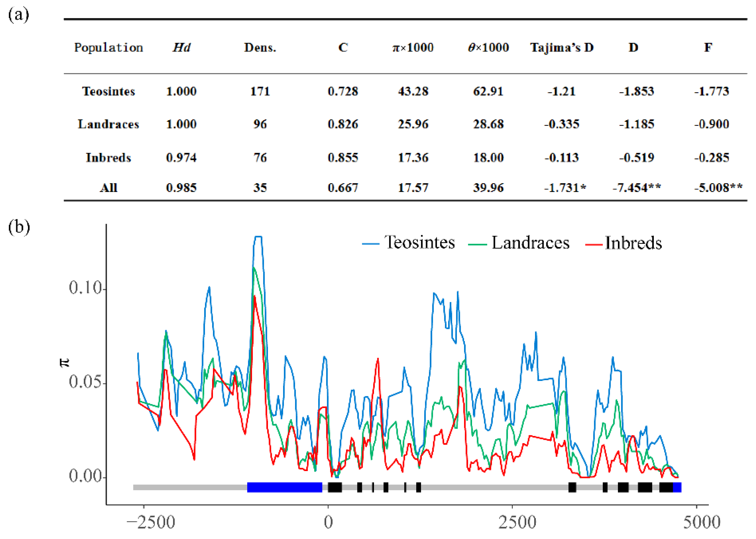
Task: Click the green Landraces legend line swatch
Action: [477, 244]
